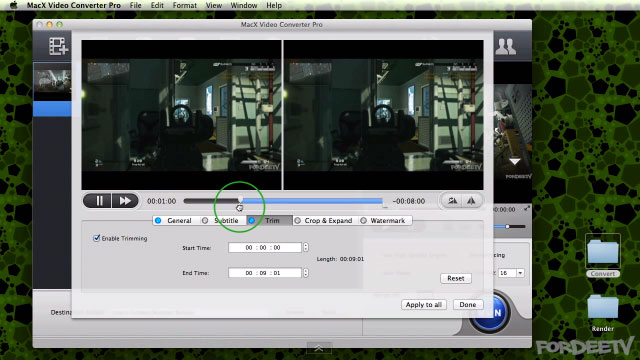
Task: Open the Window menu
Action: click(244, 5)
